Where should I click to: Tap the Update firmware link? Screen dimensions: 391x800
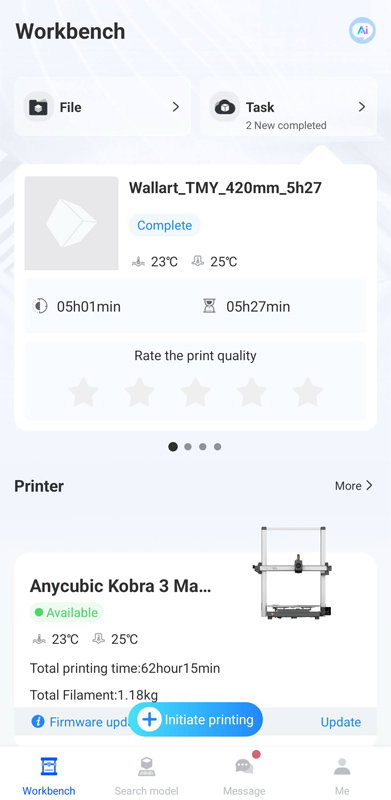point(340,722)
